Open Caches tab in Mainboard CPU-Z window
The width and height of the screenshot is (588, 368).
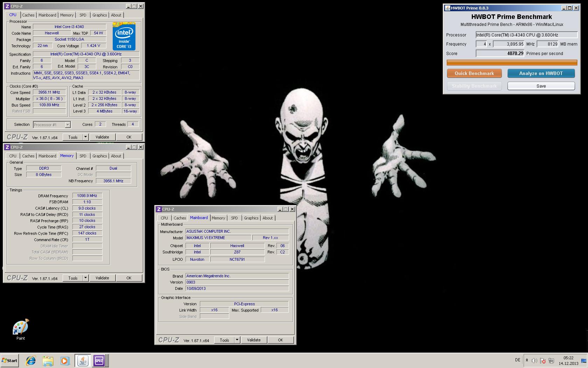(180, 218)
